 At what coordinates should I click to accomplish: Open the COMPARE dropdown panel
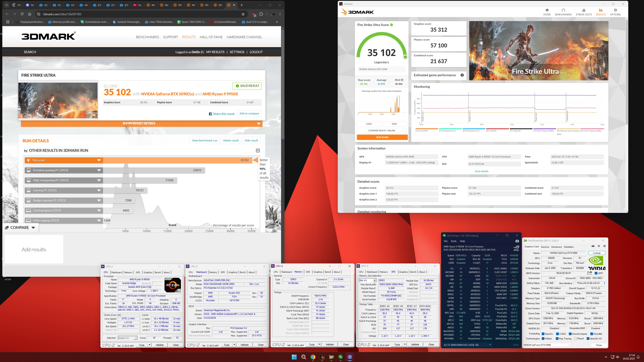point(20,228)
